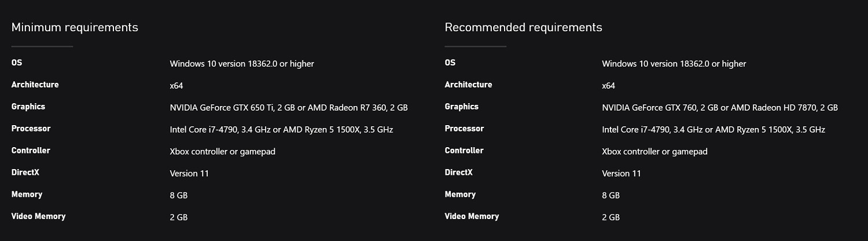Click the Architecture label in Minimum requirements

tap(35, 85)
